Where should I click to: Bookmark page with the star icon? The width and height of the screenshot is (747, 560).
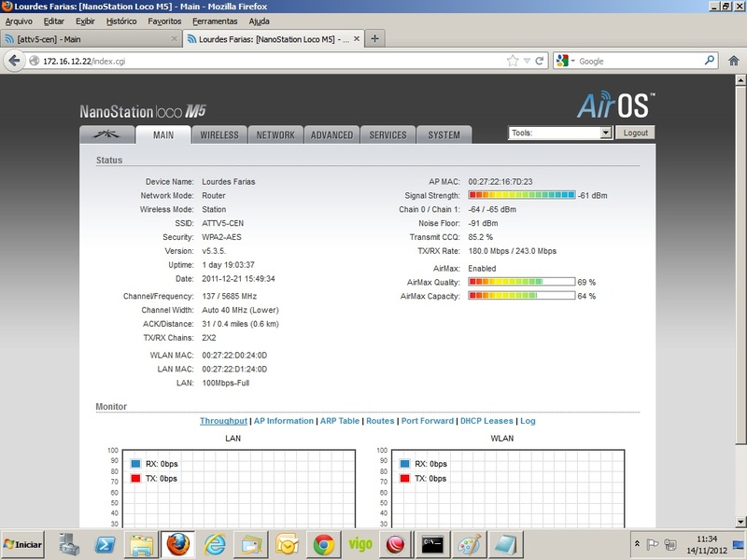coord(513,61)
